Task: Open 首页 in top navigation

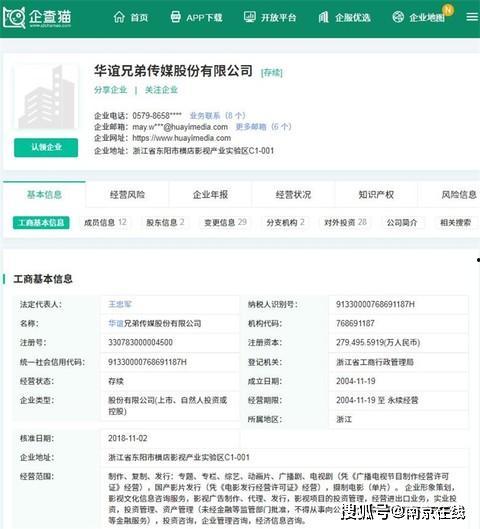Action: (x=139, y=18)
